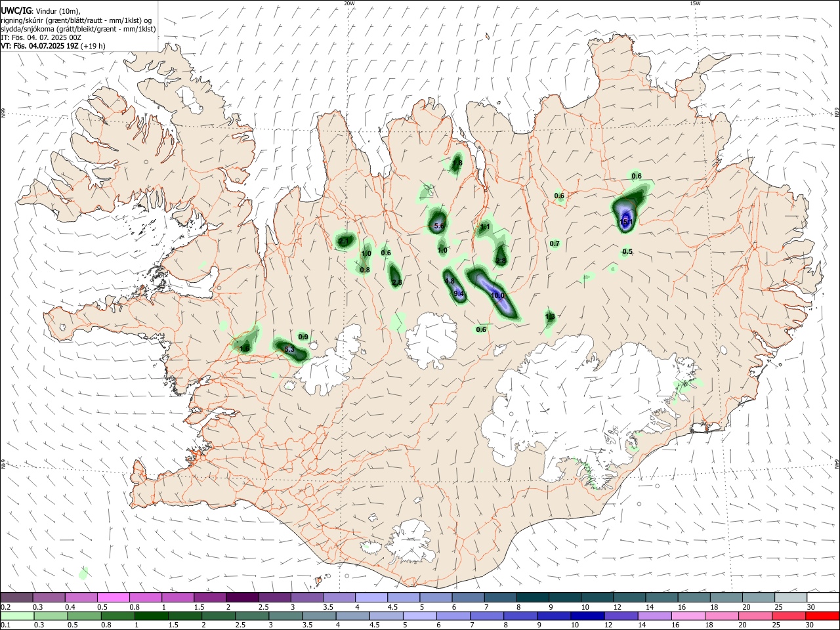Click the '15.1' precipitation value in the northeast
The width and height of the screenshot is (840, 630).
pyautogui.click(x=626, y=222)
